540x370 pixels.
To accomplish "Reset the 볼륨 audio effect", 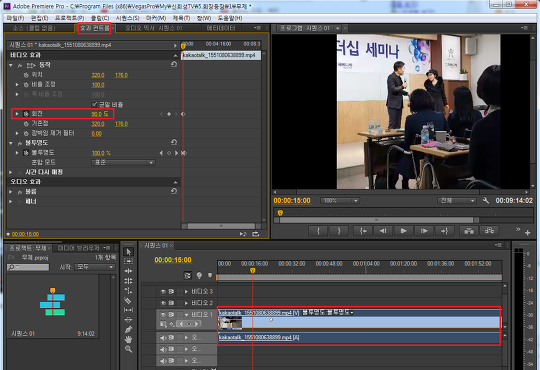I will 174,191.
